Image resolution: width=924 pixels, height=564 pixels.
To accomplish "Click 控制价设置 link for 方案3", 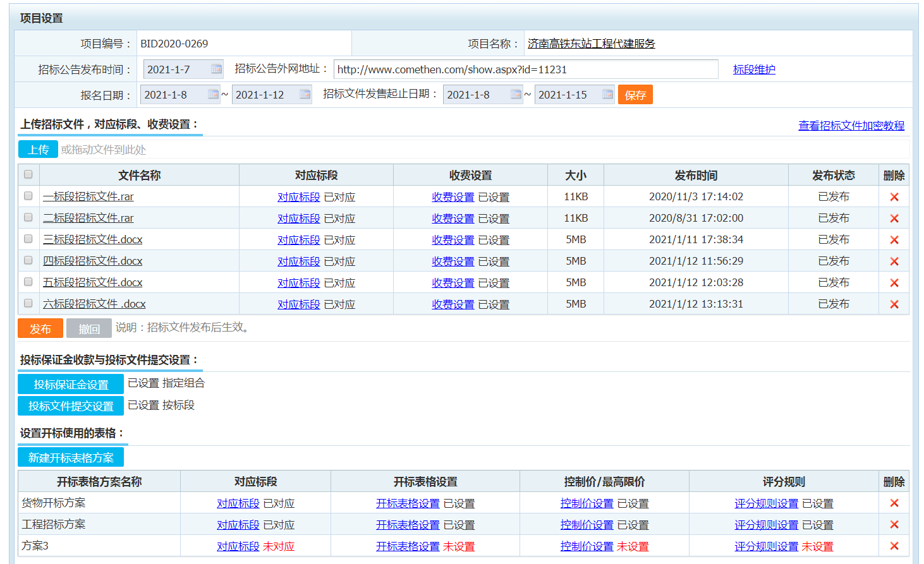I will pyautogui.click(x=587, y=546).
